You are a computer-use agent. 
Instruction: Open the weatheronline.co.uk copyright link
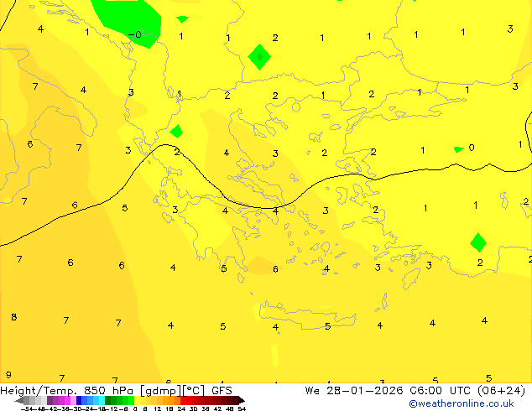[462, 403]
